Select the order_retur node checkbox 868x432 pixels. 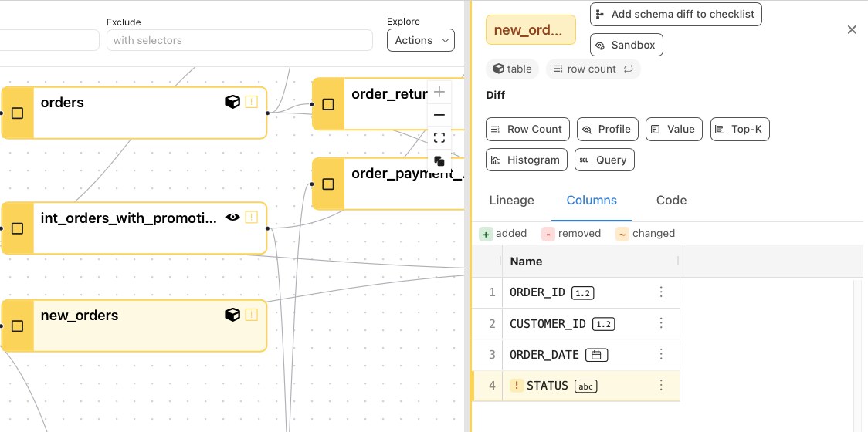328,104
